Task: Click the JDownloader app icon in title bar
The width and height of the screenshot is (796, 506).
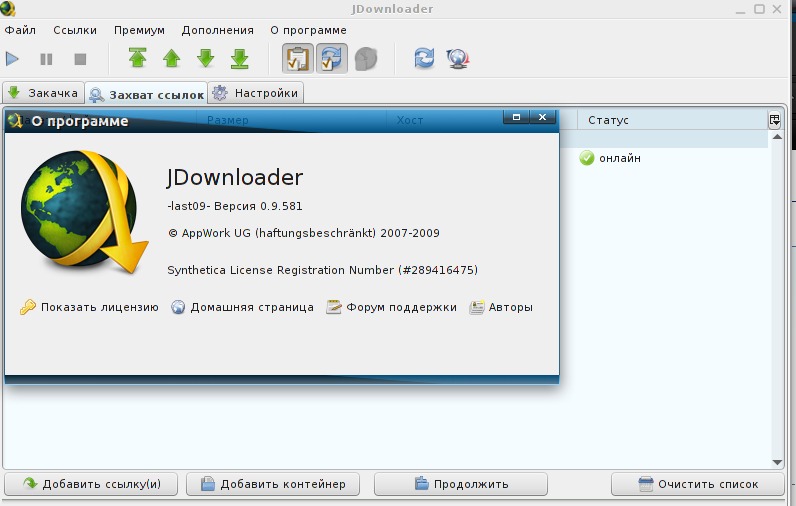Action: [8, 9]
